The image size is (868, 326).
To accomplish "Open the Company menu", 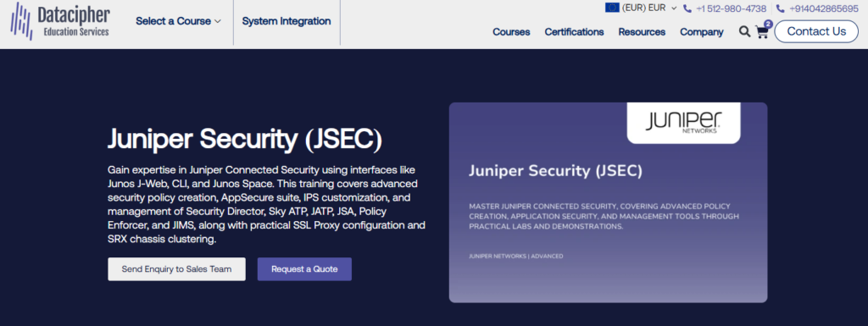I will click(701, 32).
